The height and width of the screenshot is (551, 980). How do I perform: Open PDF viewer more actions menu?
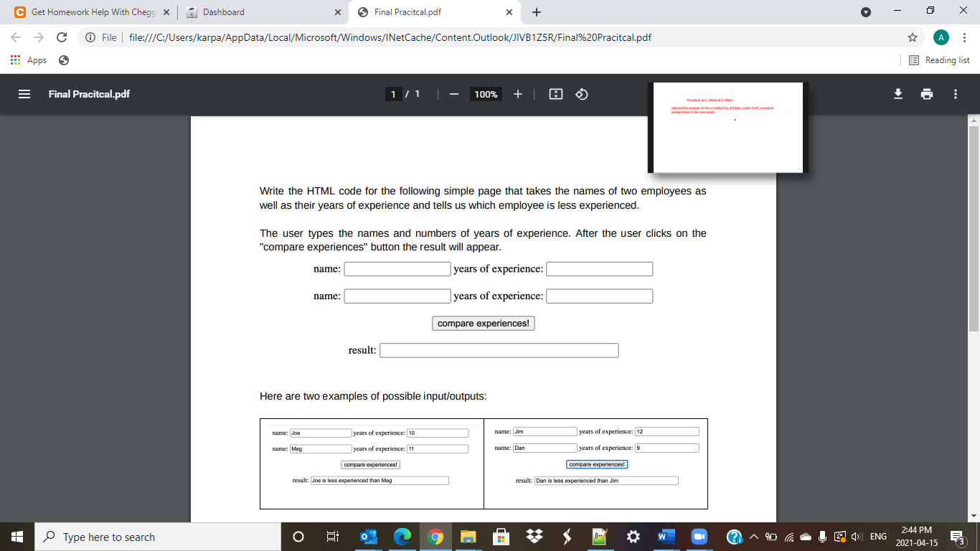click(956, 94)
